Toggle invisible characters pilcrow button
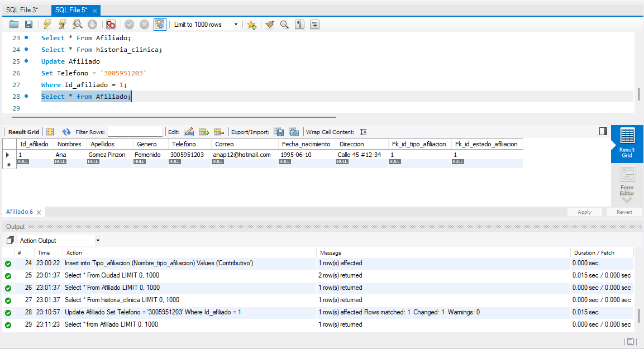Image resolution: width=644 pixels, height=349 pixels. (300, 25)
